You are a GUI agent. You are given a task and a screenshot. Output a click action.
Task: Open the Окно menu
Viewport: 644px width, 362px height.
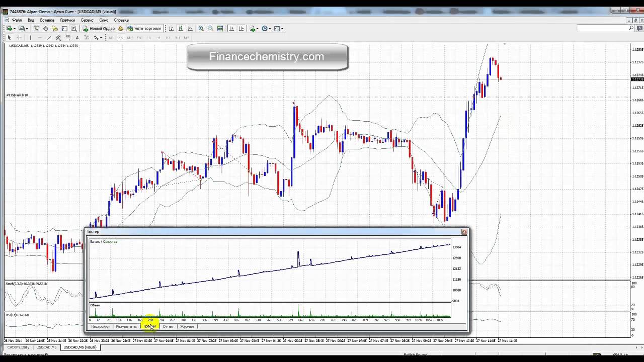[x=104, y=20]
